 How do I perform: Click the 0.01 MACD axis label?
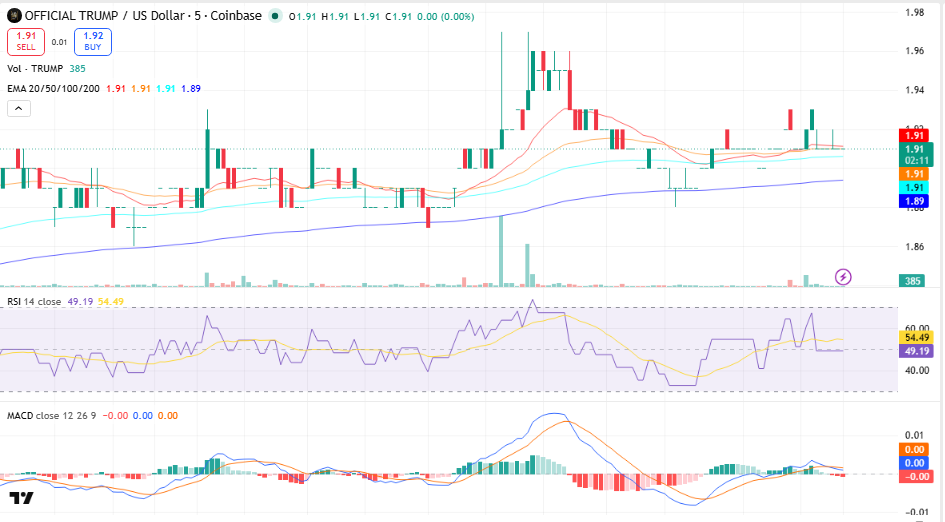click(x=914, y=435)
